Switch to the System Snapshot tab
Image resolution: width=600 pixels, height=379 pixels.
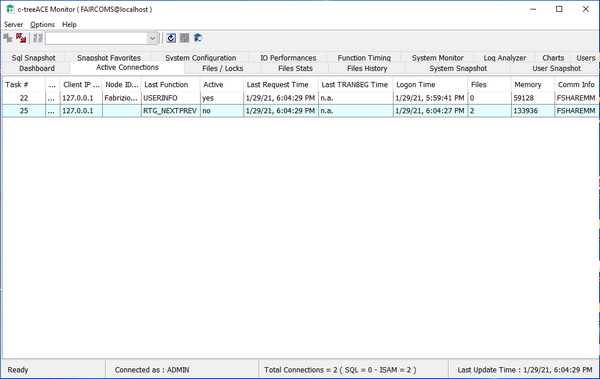[458, 68]
